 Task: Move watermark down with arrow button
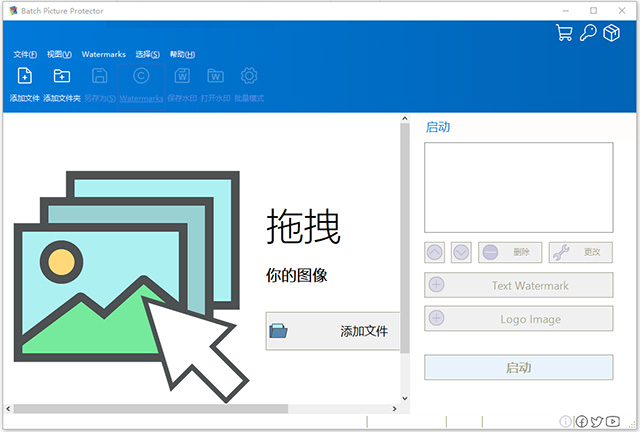461,252
